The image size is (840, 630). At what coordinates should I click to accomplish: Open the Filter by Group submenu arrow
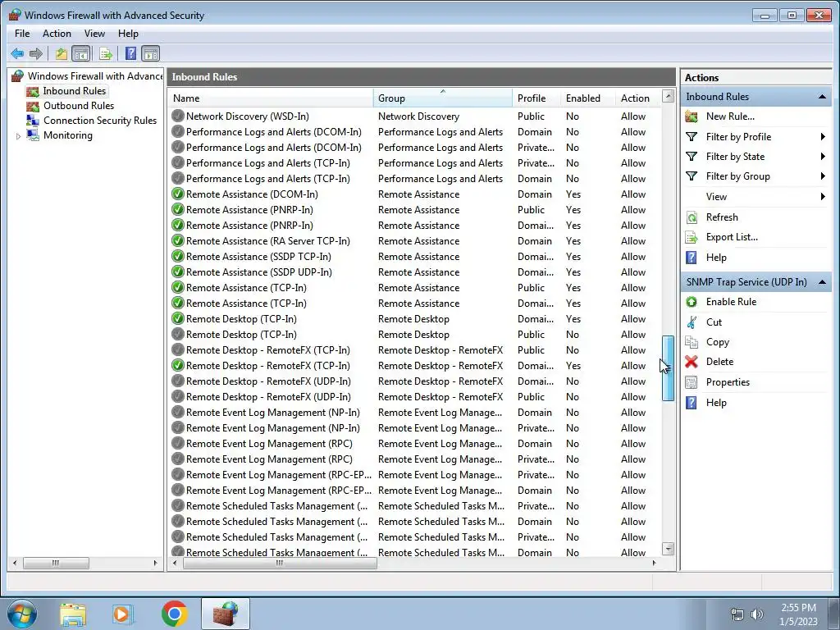coord(822,176)
